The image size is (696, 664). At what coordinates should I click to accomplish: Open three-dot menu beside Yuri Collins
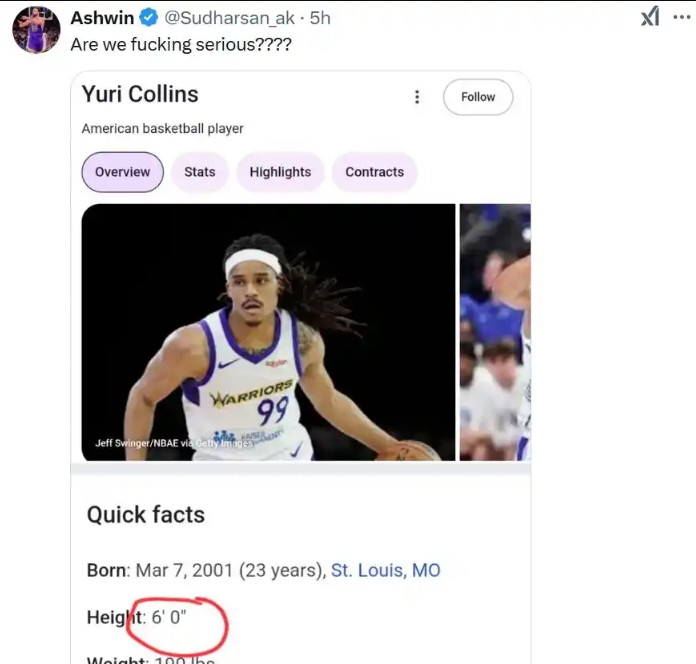(417, 97)
